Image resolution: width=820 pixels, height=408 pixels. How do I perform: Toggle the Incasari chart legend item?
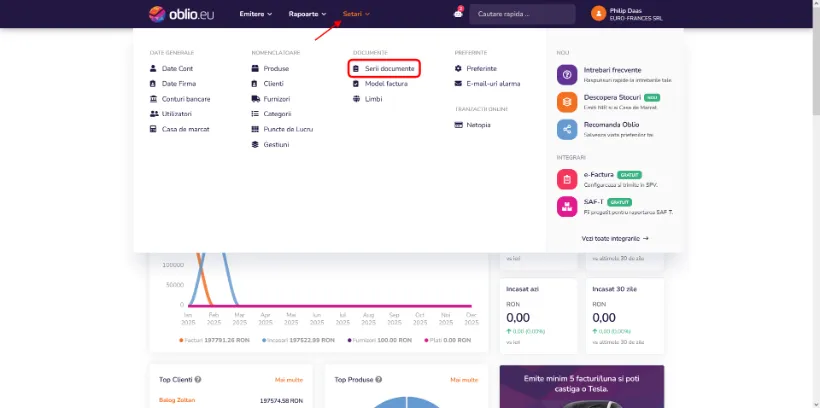click(x=298, y=340)
